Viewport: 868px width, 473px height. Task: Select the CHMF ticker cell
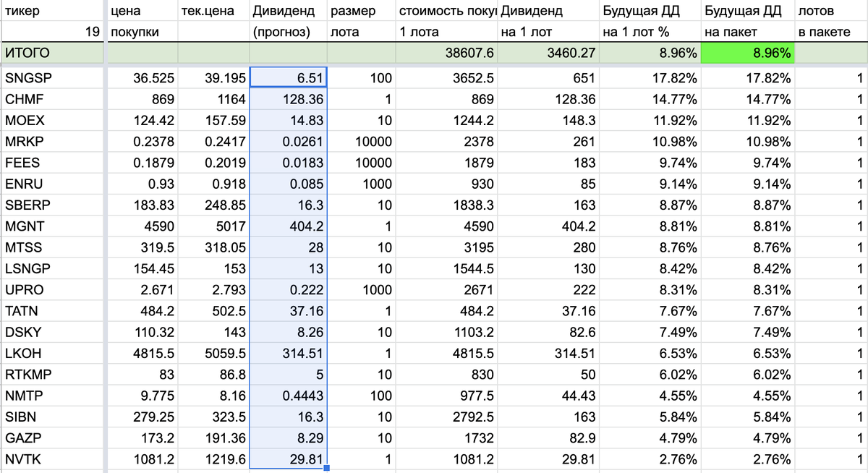pos(52,99)
